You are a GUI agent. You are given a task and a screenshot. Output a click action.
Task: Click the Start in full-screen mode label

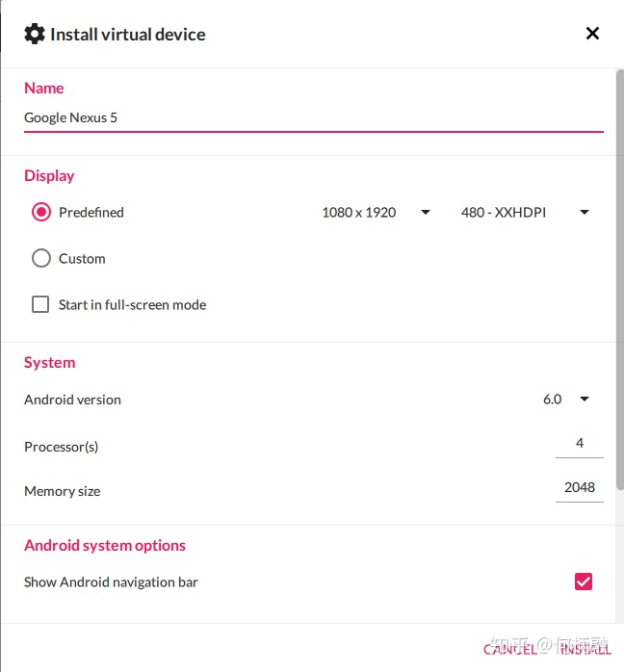[133, 305]
